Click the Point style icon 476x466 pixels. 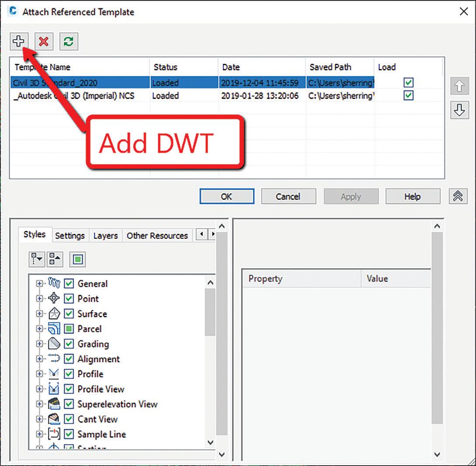coord(54,298)
